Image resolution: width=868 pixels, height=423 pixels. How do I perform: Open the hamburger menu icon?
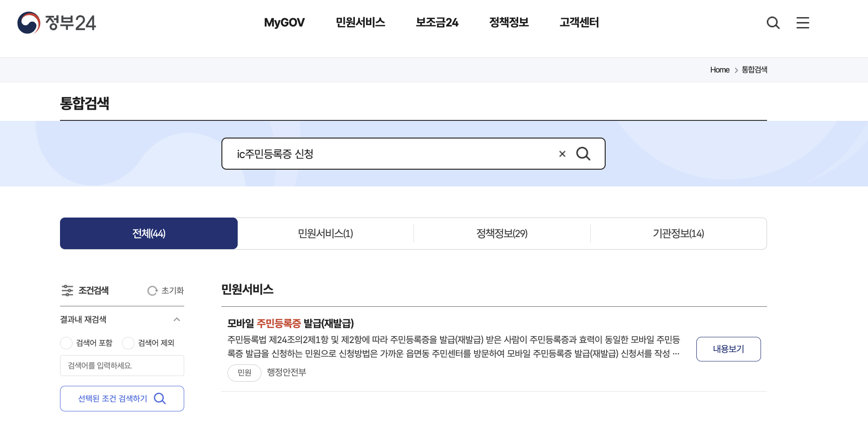(x=803, y=23)
